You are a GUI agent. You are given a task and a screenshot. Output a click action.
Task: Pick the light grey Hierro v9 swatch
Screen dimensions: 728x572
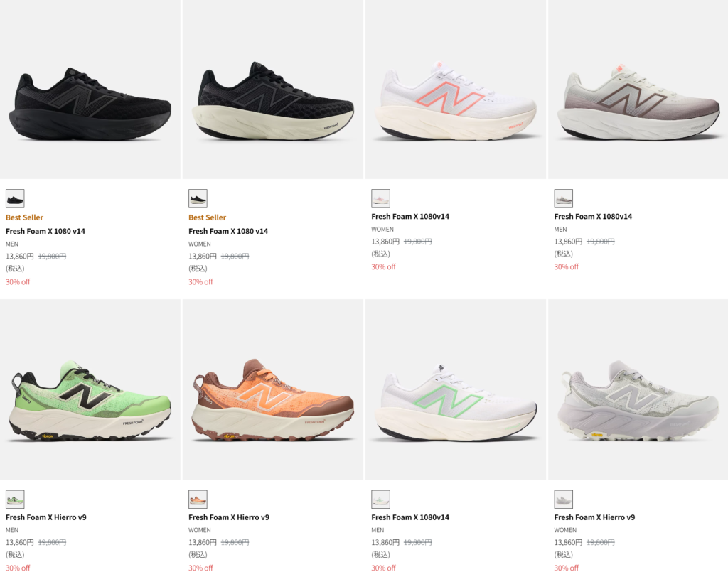563,500
